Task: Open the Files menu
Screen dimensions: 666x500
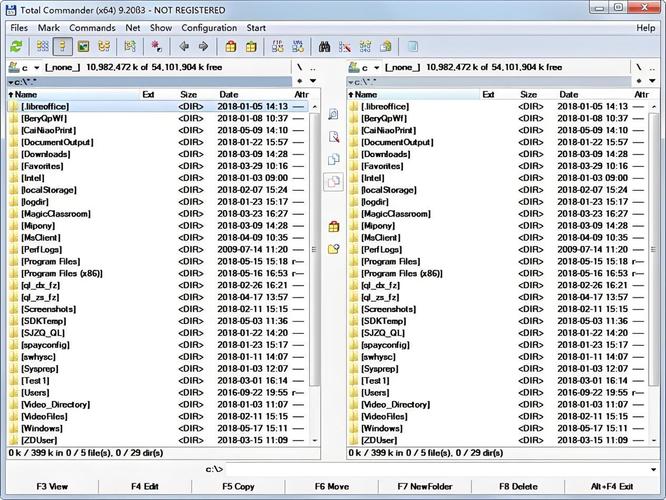Action: coord(19,28)
